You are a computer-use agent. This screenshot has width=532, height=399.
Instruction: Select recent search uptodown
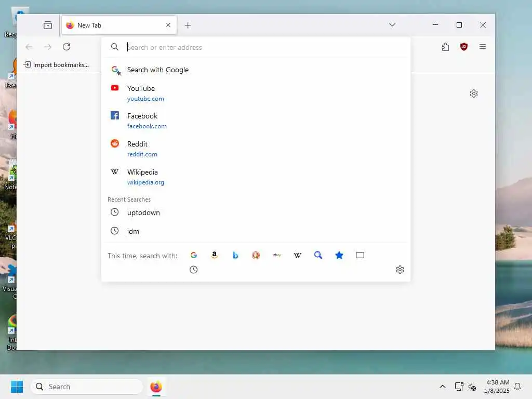pyautogui.click(x=256, y=212)
